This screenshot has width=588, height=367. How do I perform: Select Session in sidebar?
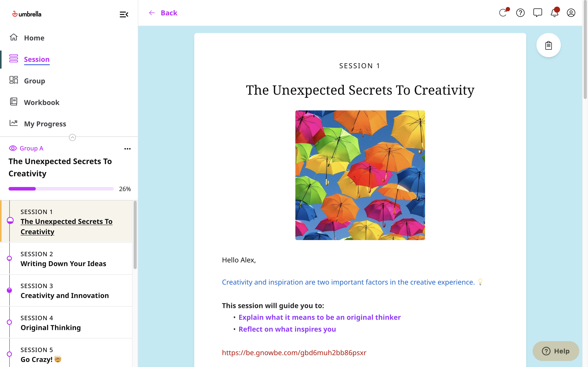37,59
